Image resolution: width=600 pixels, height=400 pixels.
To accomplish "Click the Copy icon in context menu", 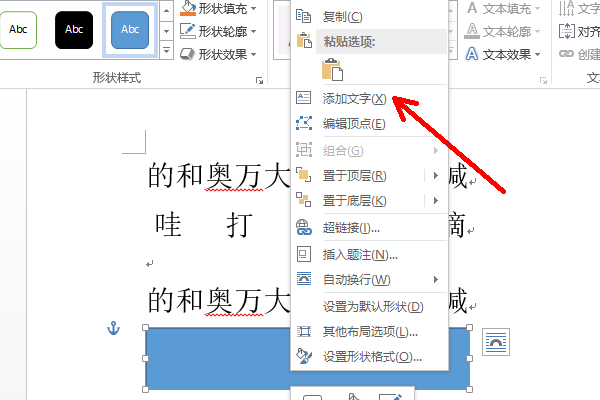I will pos(304,16).
